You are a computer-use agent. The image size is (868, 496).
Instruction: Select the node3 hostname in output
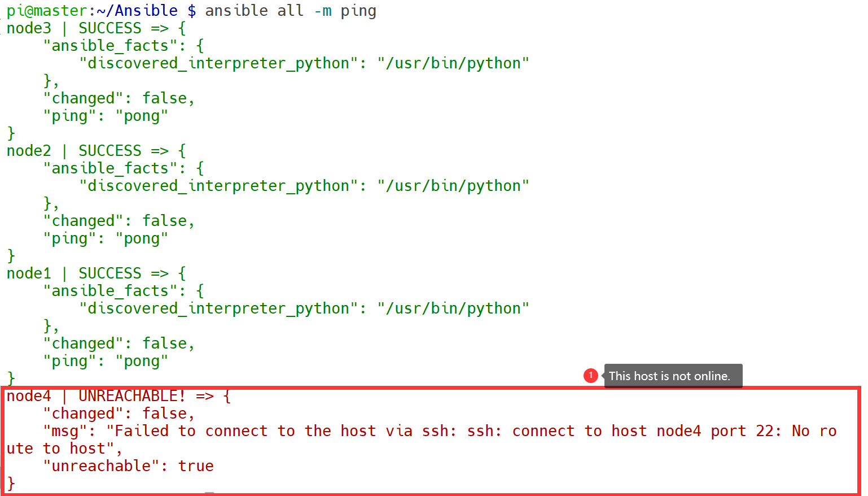(x=29, y=28)
